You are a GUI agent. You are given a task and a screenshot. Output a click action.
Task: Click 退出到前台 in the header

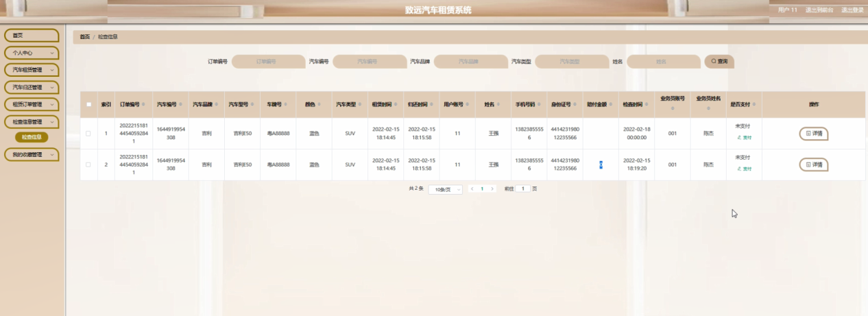tap(819, 10)
